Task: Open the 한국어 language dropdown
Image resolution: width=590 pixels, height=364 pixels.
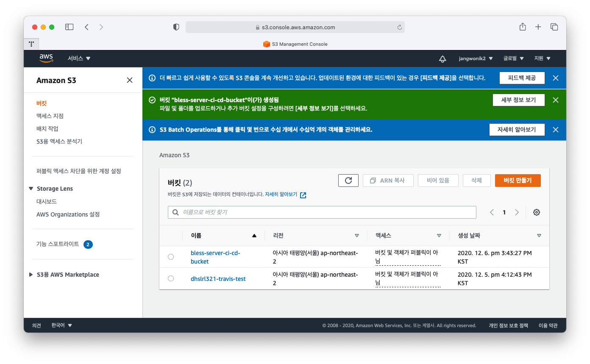Action: click(x=62, y=325)
